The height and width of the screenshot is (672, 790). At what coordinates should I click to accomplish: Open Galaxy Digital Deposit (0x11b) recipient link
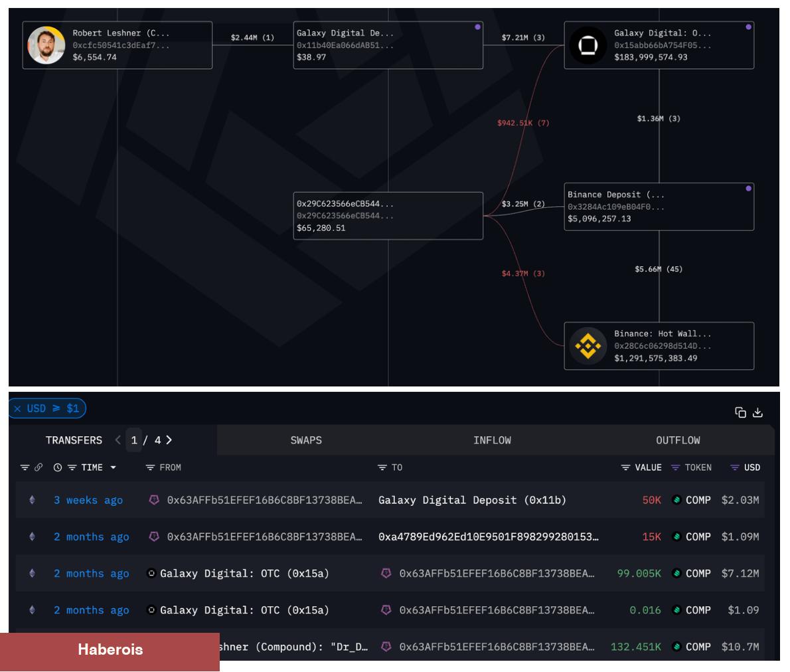point(472,500)
